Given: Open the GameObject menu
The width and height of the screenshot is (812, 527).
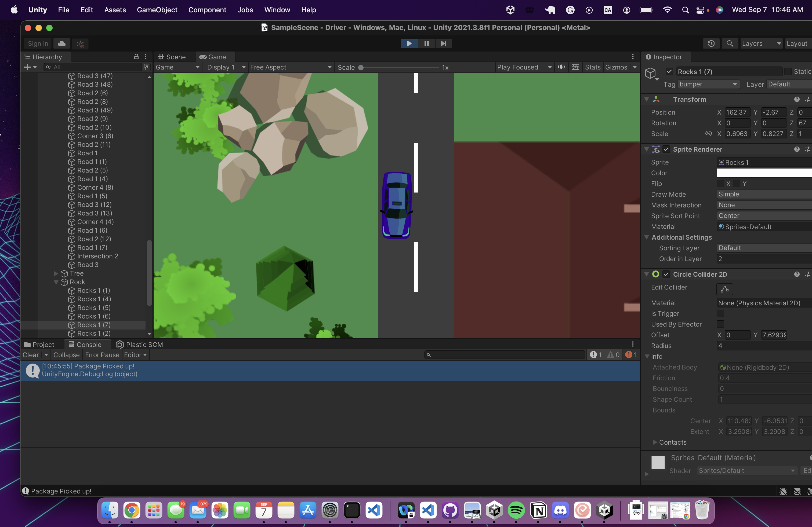Looking at the screenshot, I should pyautogui.click(x=157, y=10).
